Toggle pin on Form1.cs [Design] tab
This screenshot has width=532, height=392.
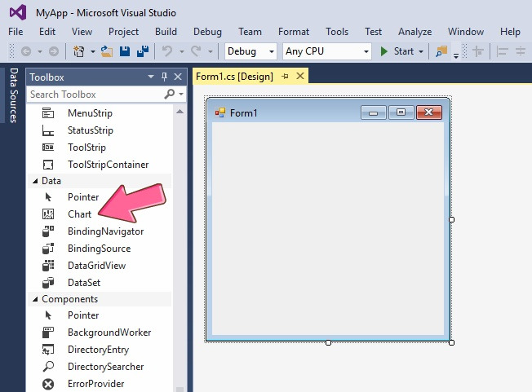coord(285,77)
